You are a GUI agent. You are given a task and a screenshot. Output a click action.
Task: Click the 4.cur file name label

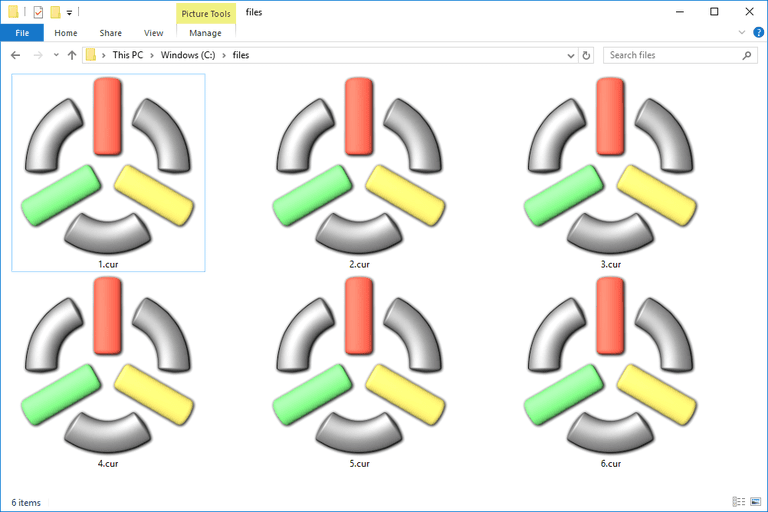[x=108, y=463]
